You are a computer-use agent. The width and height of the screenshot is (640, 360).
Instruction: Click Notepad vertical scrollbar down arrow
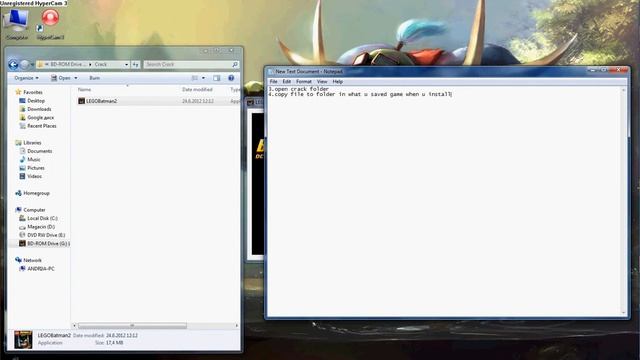(624, 313)
